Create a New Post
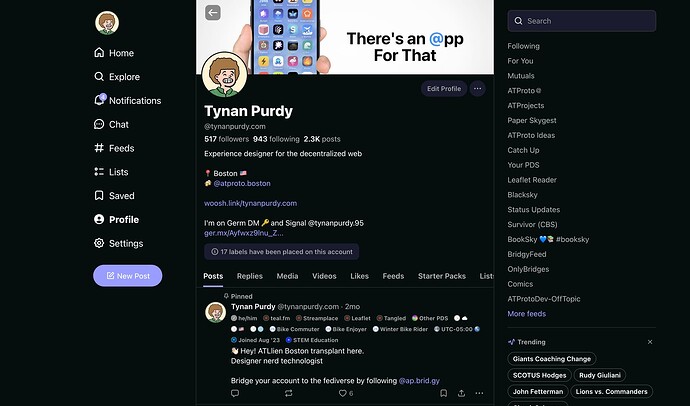Image resolution: width=690 pixels, height=406 pixels. 128,276
